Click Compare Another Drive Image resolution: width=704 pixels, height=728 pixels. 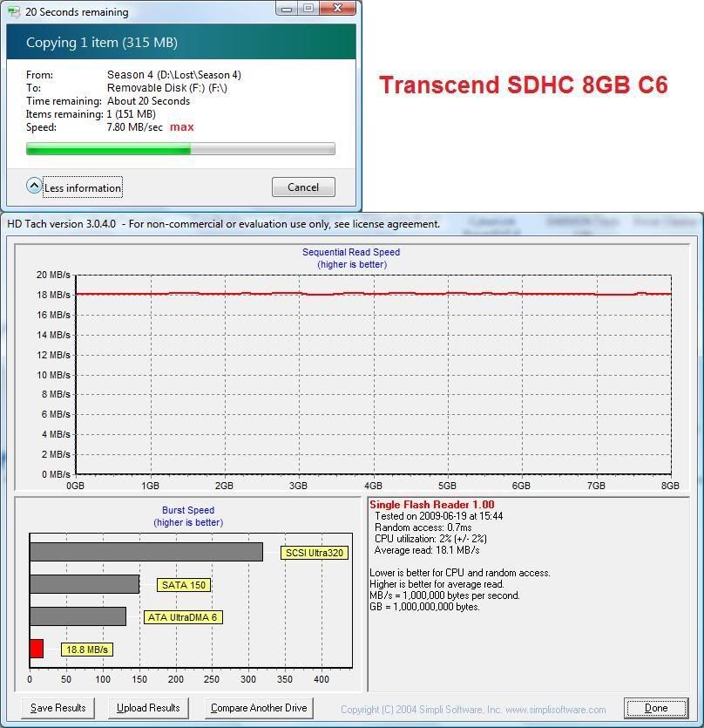coord(260,708)
